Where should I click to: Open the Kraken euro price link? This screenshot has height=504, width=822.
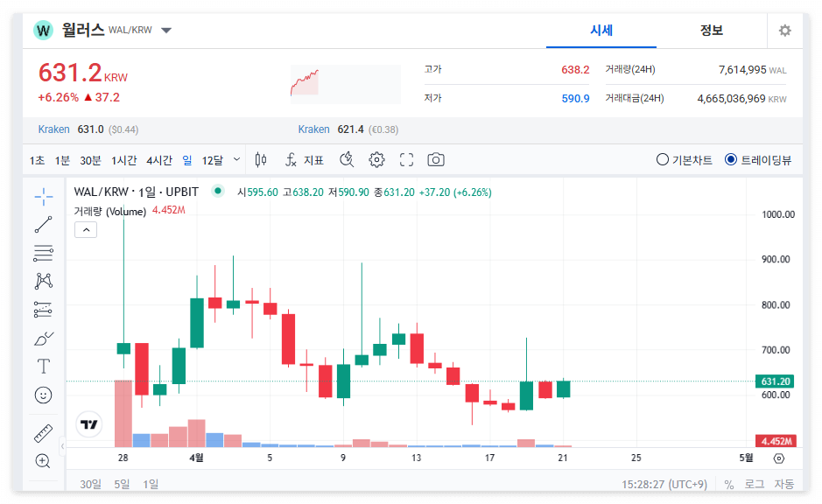pos(313,129)
